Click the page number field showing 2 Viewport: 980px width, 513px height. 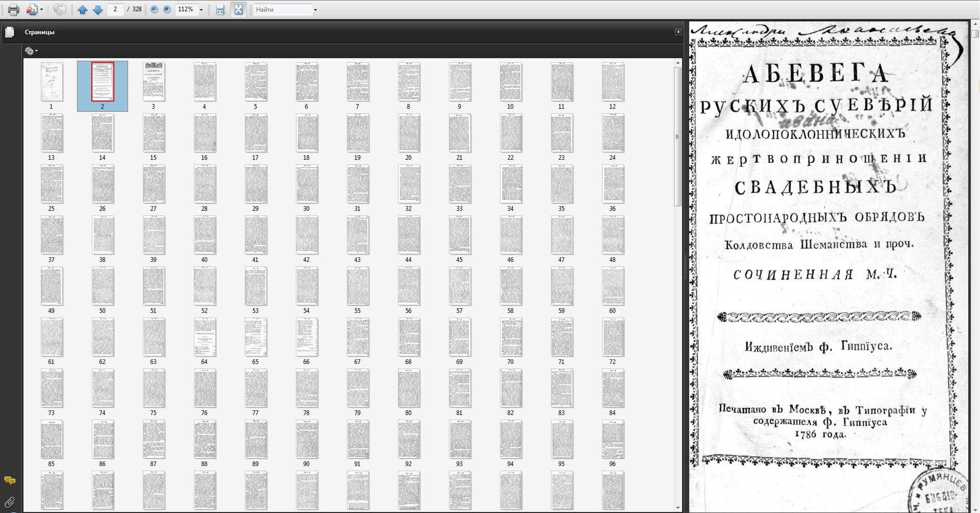pos(115,9)
